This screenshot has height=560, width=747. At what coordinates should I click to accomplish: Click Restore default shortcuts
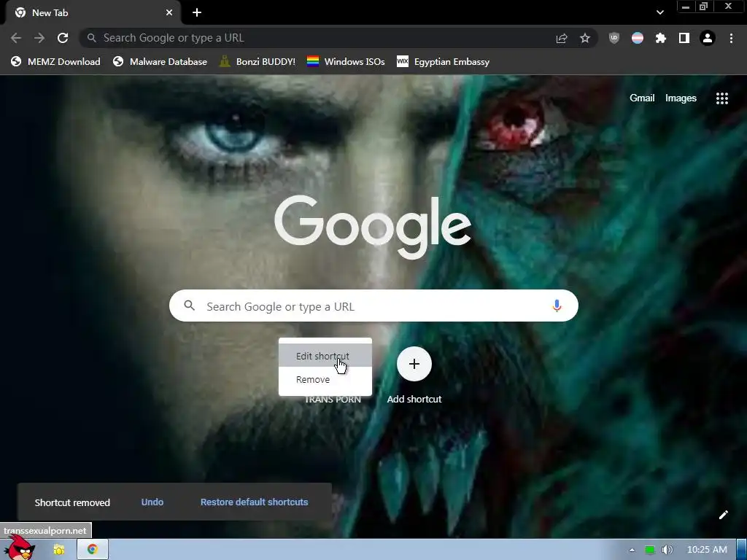[255, 502]
